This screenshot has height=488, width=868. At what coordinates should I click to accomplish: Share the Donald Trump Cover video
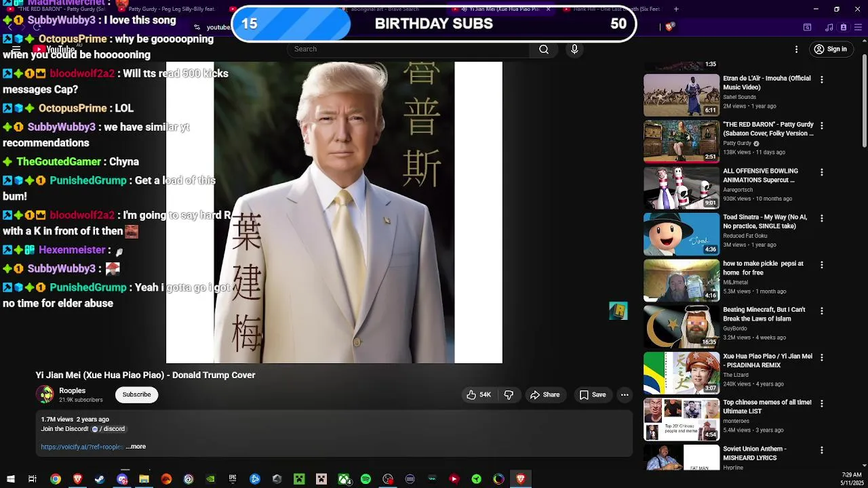[545, 394]
